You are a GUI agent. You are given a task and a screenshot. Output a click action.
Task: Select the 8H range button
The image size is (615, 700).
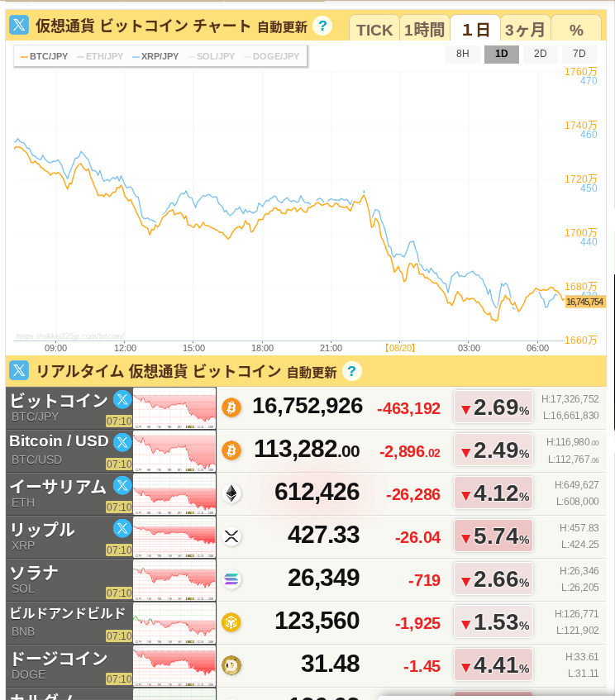(x=463, y=54)
